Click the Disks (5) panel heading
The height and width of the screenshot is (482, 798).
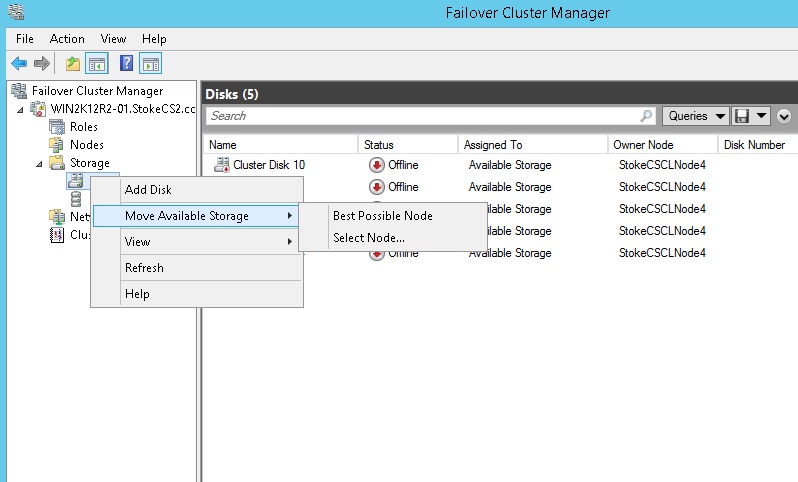(232, 94)
